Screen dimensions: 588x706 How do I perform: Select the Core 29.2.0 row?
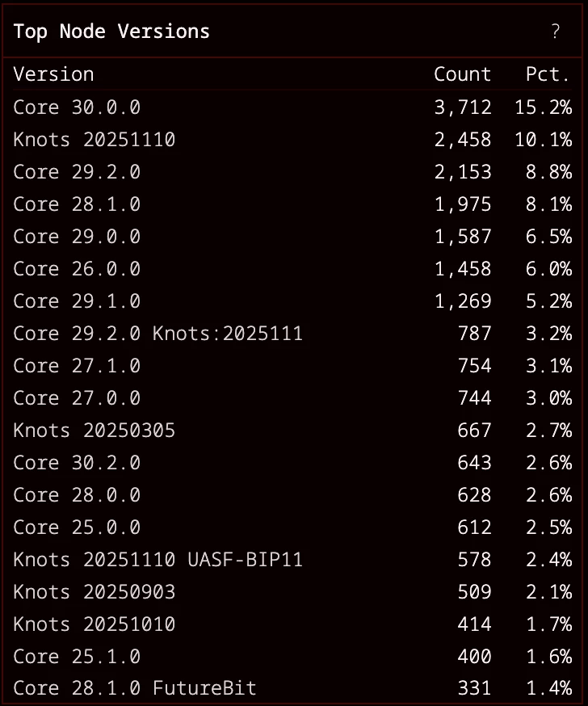click(77, 171)
